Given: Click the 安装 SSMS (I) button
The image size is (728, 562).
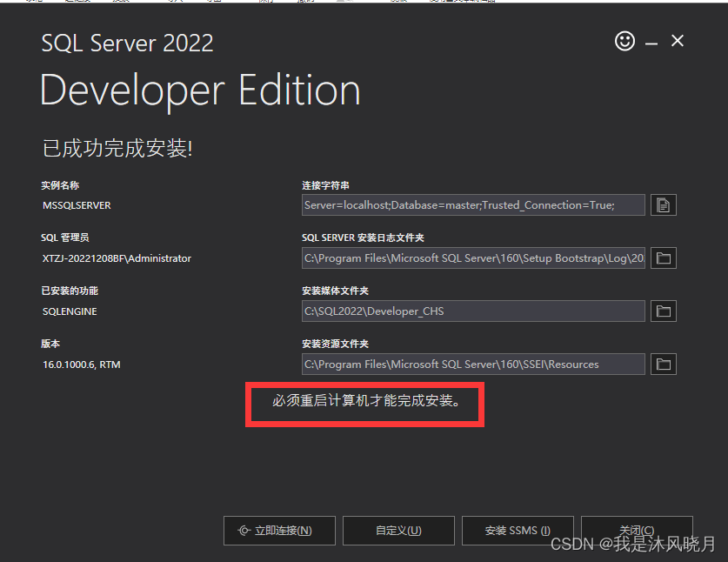Looking at the screenshot, I should (518, 530).
